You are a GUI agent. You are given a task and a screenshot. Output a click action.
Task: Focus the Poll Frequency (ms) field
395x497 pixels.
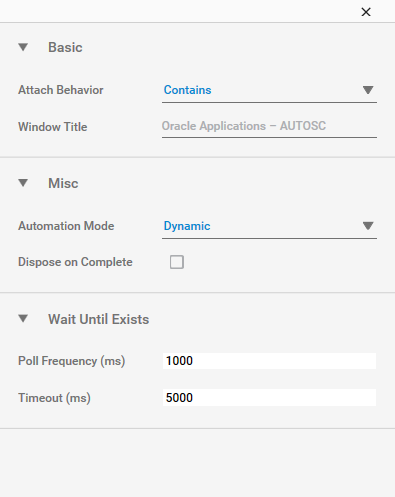coord(269,361)
